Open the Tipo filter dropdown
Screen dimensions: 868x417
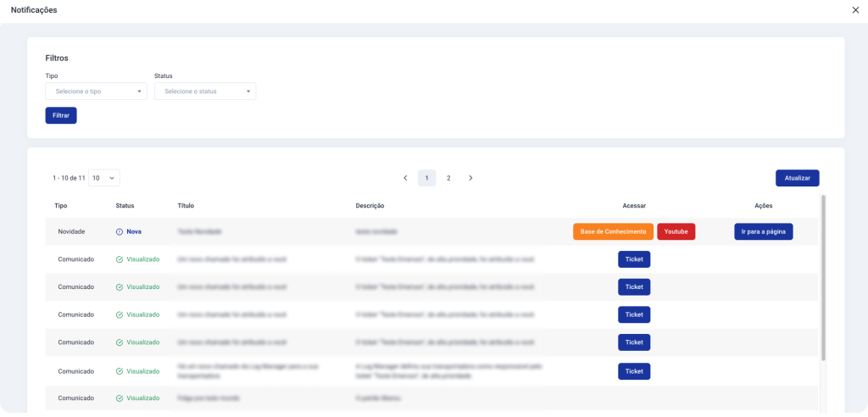pyautogui.click(x=96, y=91)
